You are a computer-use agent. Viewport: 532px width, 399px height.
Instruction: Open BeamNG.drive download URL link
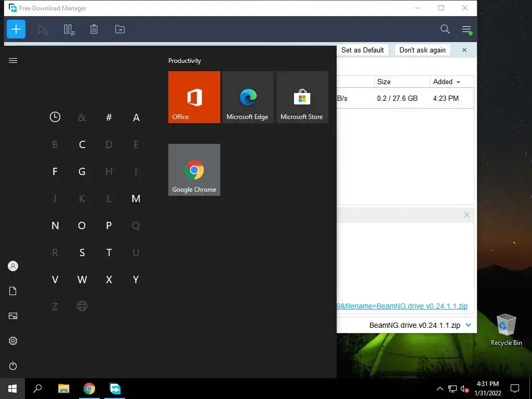click(x=402, y=306)
